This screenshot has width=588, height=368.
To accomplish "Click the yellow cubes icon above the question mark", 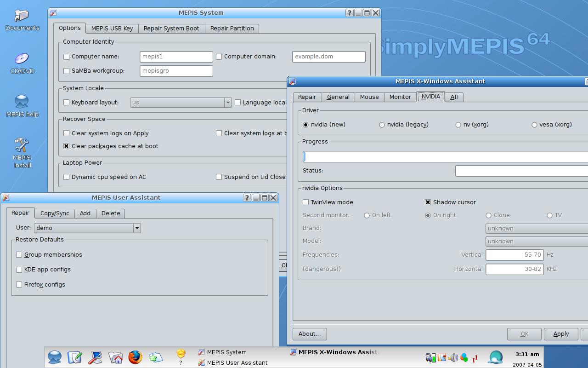I will [181, 353].
